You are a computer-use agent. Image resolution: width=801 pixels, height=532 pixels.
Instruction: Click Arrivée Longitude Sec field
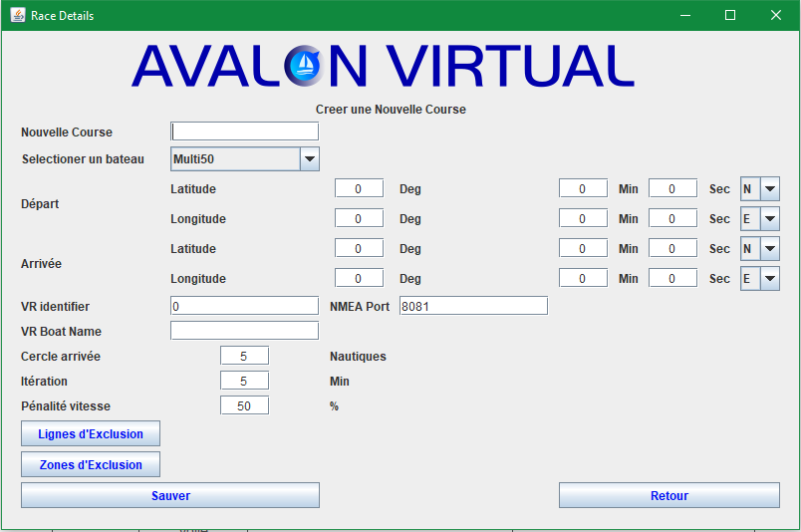[672, 278]
